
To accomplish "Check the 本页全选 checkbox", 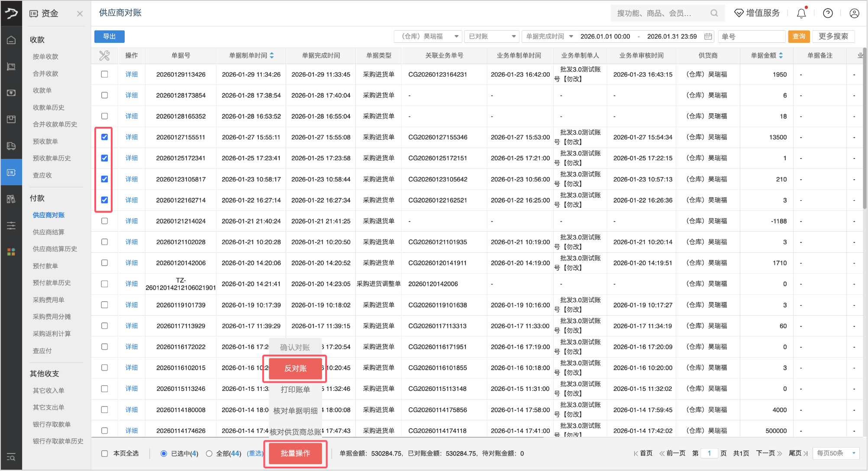I will click(x=104, y=453).
